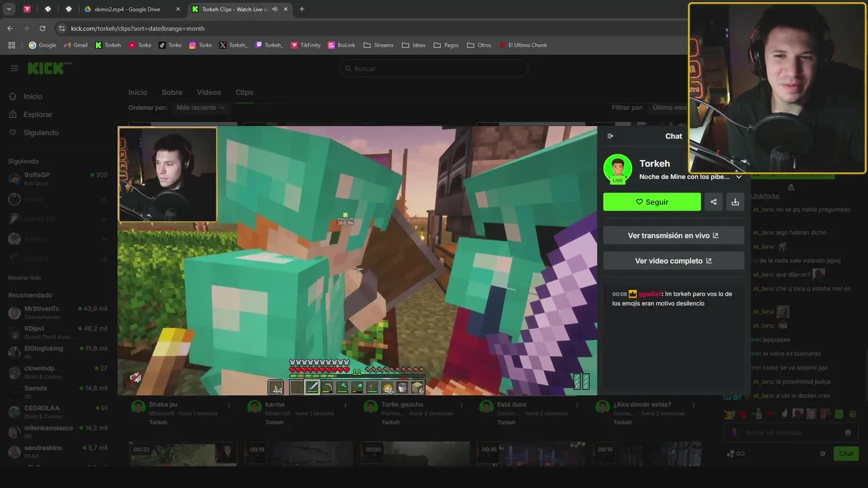The height and width of the screenshot is (488, 868).
Task: Open the Gmail bookmark
Action: tap(75, 45)
